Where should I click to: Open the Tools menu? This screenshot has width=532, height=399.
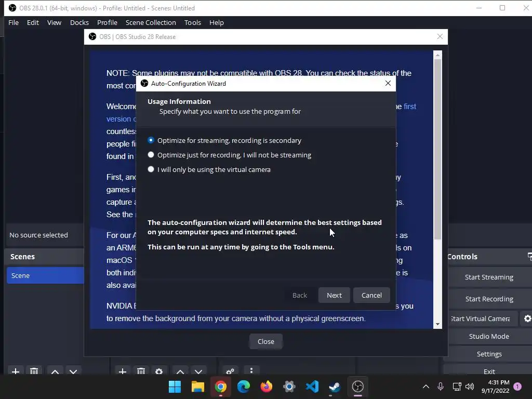193,22
